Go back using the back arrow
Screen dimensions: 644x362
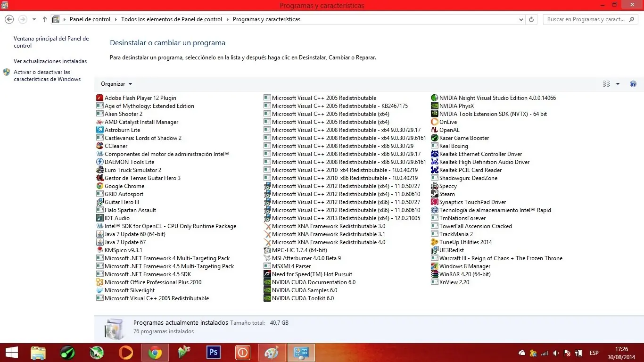(x=9, y=19)
